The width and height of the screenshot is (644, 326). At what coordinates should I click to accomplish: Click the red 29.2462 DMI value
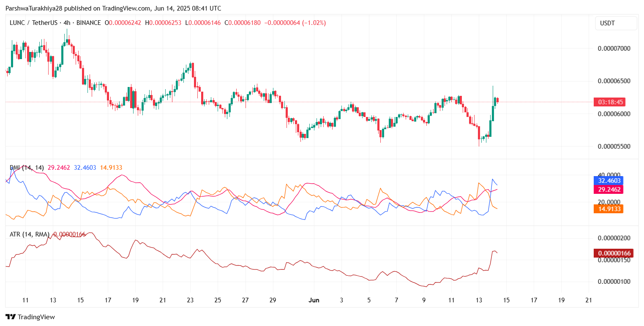tap(58, 167)
